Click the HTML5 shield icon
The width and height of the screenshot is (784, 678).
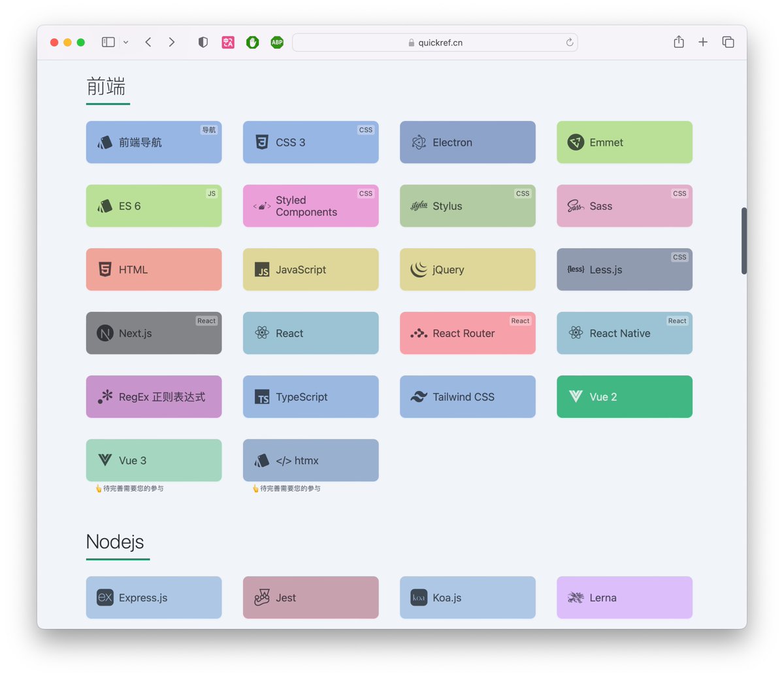(105, 269)
